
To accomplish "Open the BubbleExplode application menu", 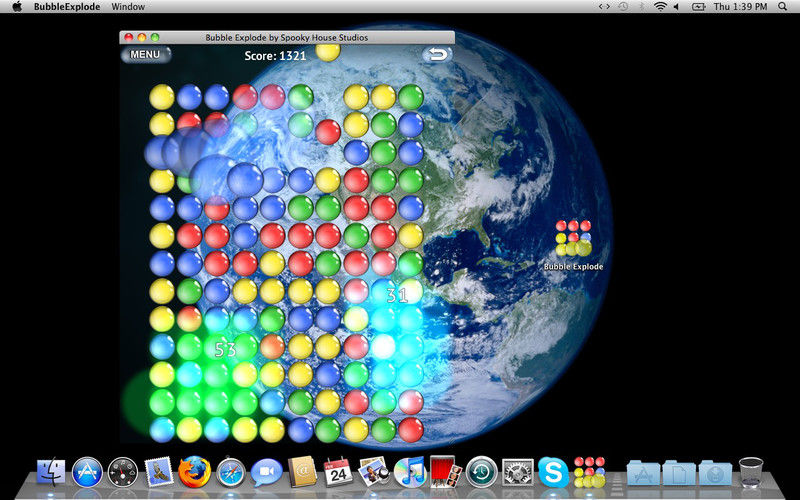I will (x=67, y=7).
